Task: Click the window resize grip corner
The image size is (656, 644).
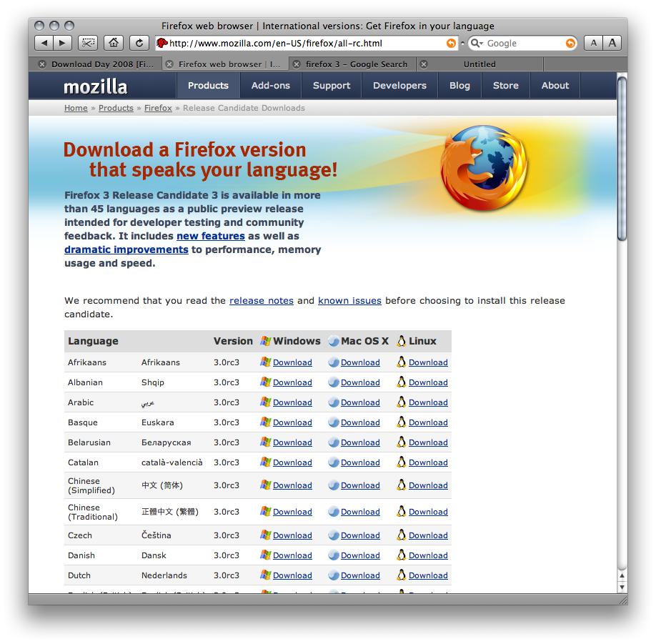Action: (622, 600)
